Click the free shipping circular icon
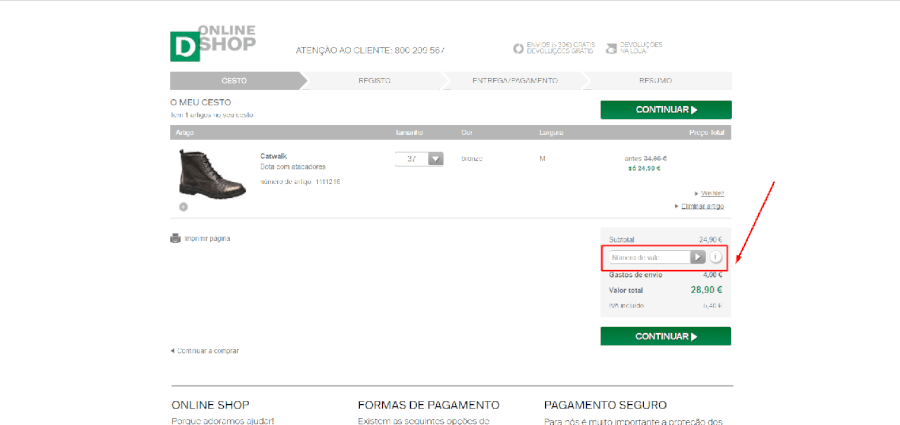The height and width of the screenshot is (425, 900). click(x=518, y=48)
